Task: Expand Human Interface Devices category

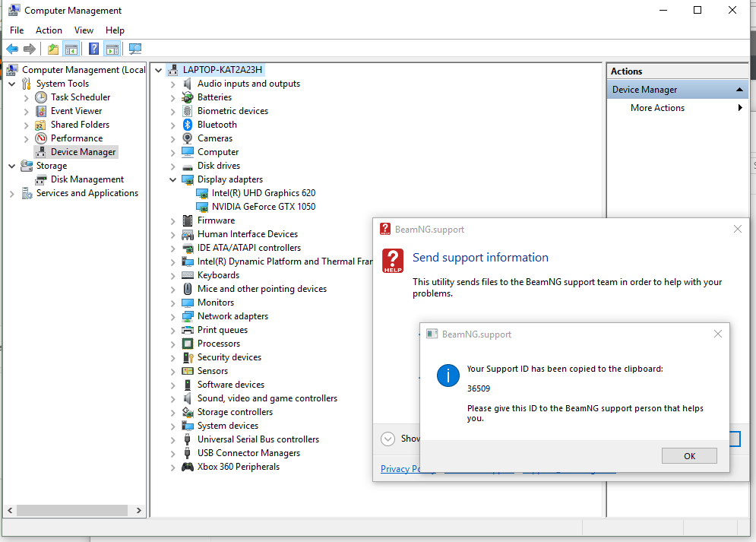Action: coord(172,235)
